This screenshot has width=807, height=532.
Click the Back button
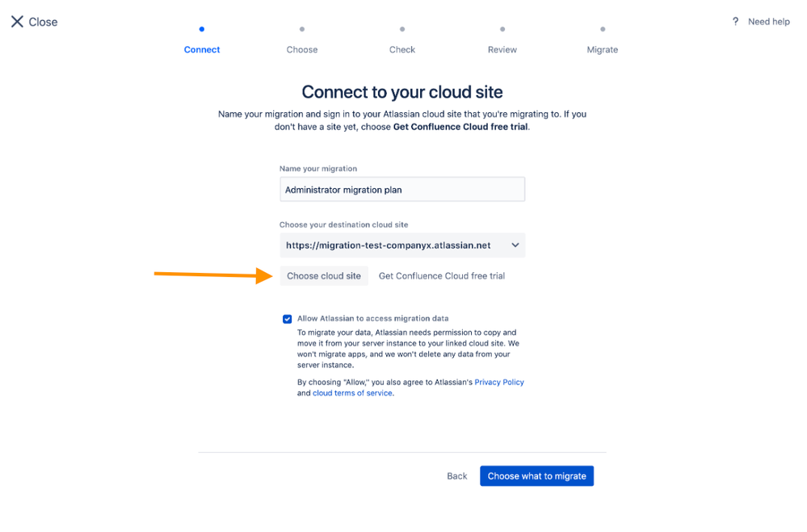coord(457,476)
